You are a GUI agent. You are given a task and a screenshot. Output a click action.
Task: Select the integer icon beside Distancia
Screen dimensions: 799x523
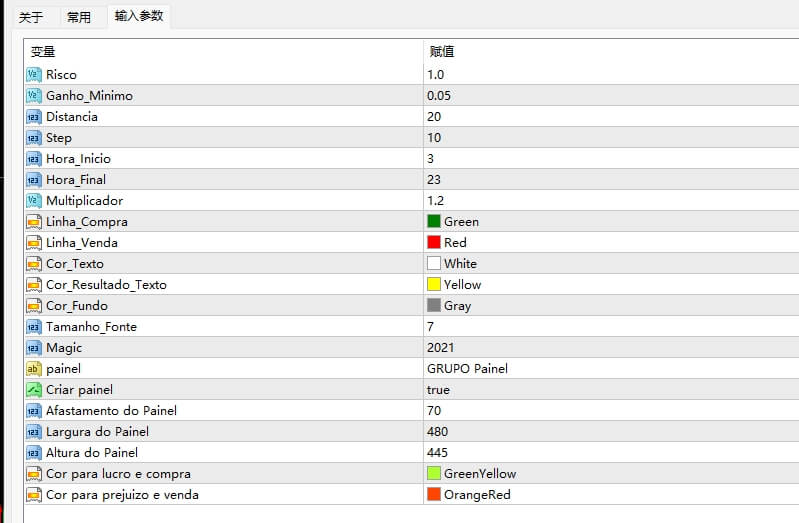tap(33, 117)
